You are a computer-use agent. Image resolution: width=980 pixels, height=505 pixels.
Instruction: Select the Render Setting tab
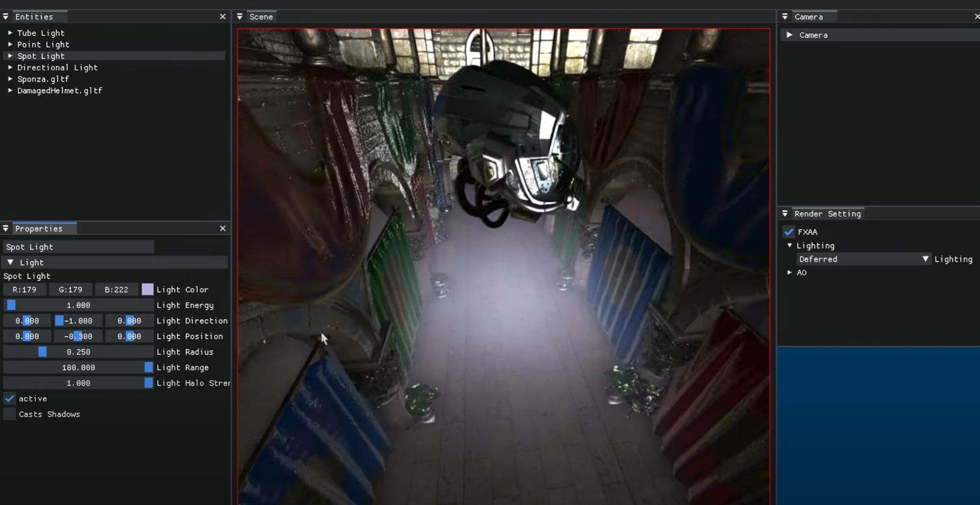827,214
